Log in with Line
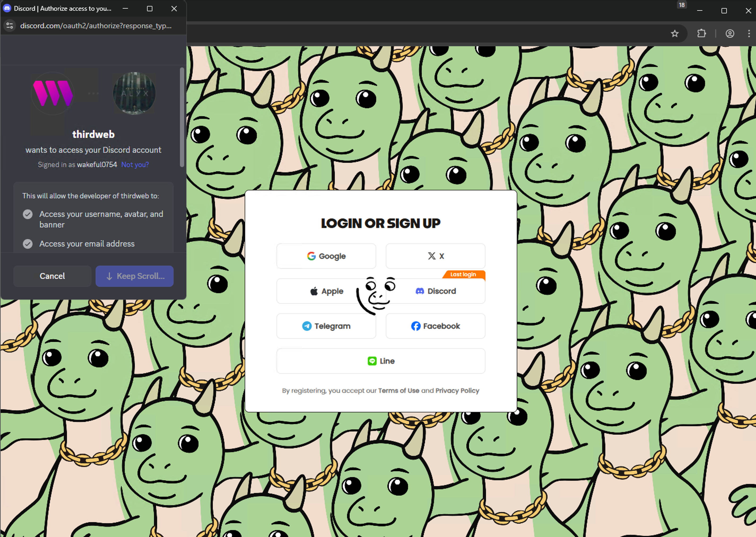Viewport: 756px width, 537px height. pos(381,361)
